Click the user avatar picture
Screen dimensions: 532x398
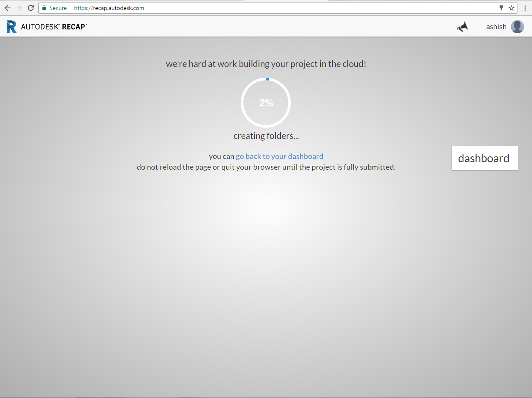coord(517,27)
